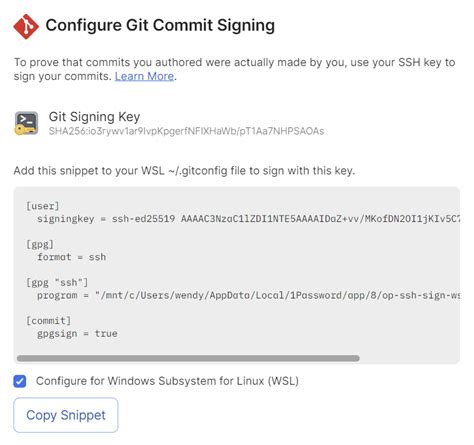This screenshot has height=445, width=474.
Task: Click the Copy Snippet button
Action: [66, 415]
